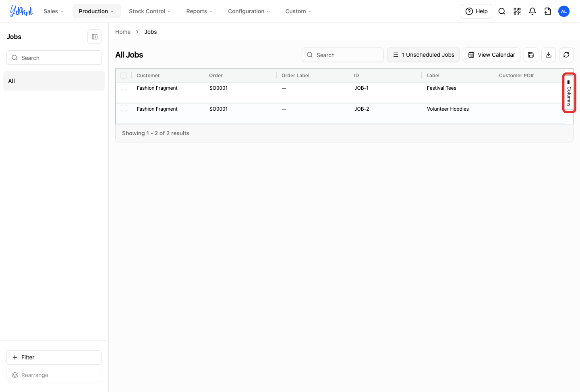Click the Help button
The height and width of the screenshot is (392, 580).
point(476,11)
